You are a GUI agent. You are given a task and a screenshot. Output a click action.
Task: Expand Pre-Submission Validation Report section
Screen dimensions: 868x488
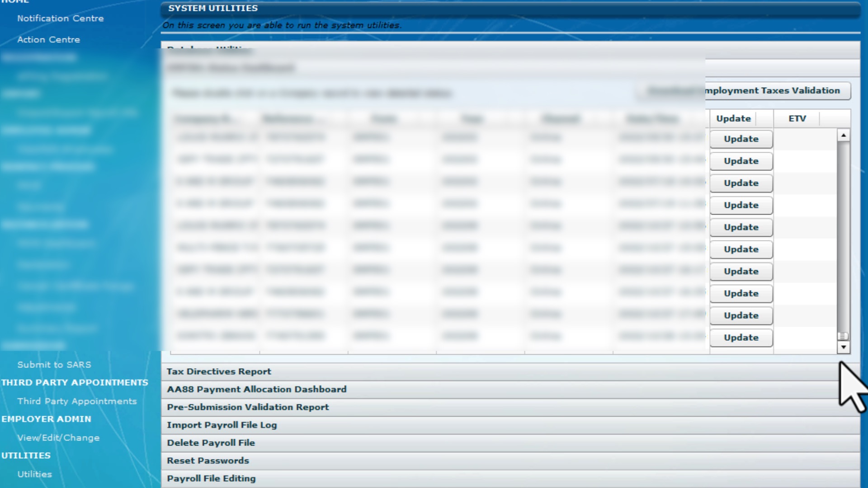[510, 407]
